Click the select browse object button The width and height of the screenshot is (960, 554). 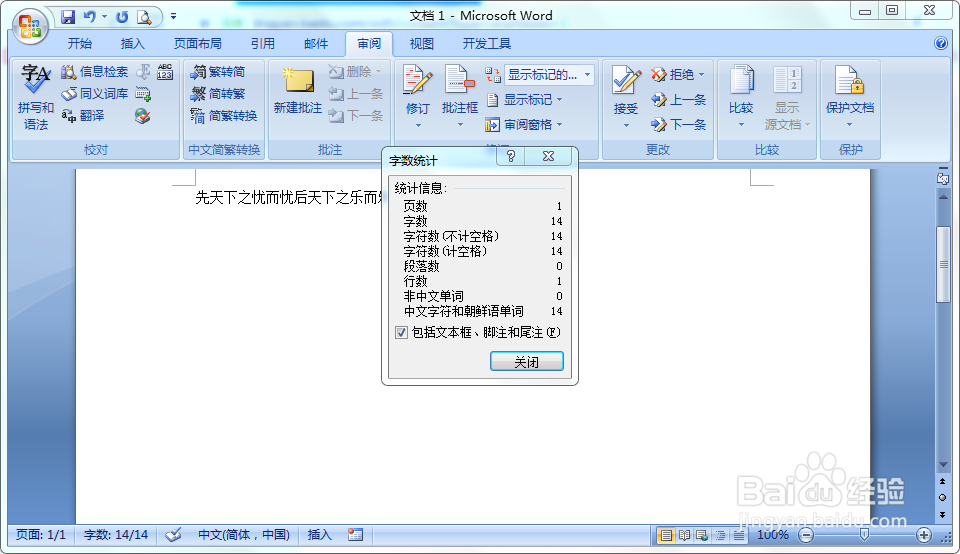(943, 498)
